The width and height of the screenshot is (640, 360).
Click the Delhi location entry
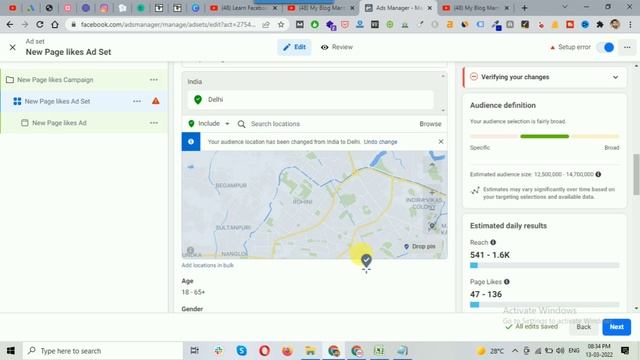(310, 100)
